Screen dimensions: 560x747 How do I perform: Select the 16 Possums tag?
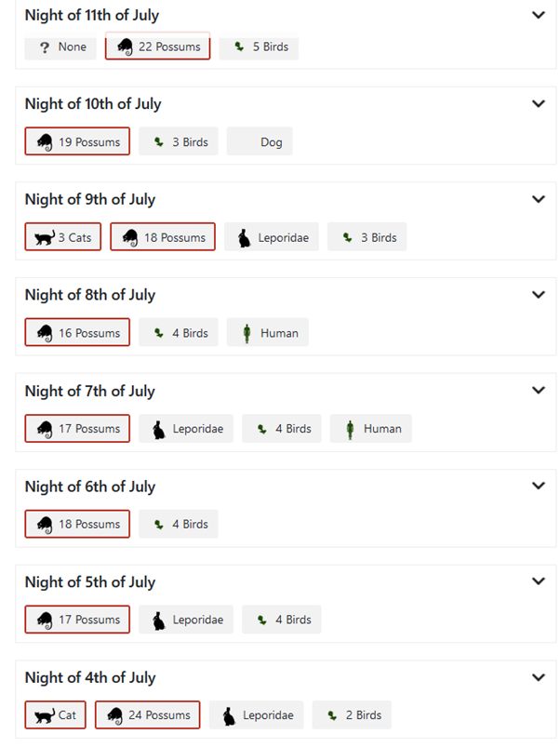tap(77, 332)
